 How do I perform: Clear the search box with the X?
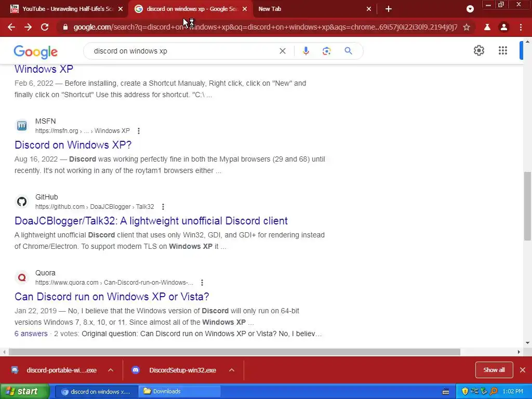click(x=282, y=51)
